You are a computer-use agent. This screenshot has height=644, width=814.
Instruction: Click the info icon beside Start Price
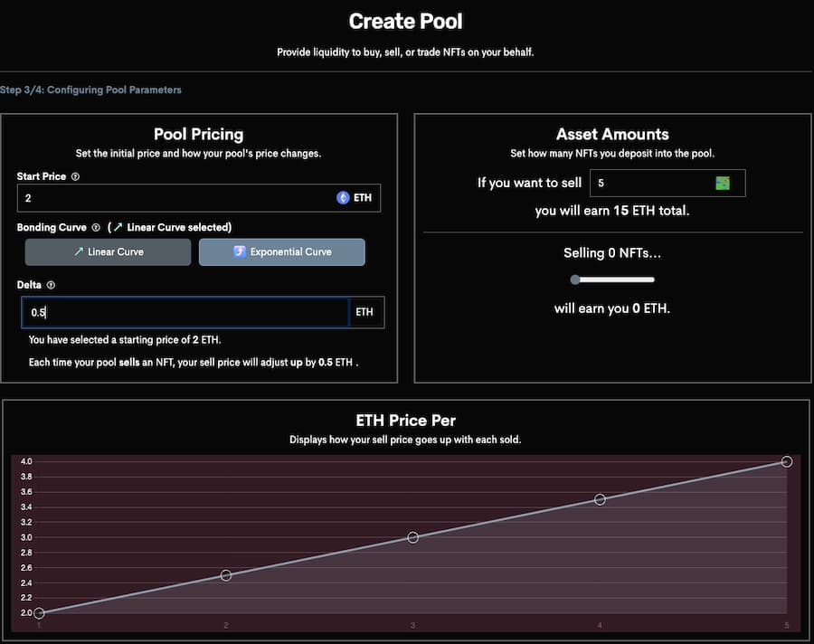pos(75,176)
